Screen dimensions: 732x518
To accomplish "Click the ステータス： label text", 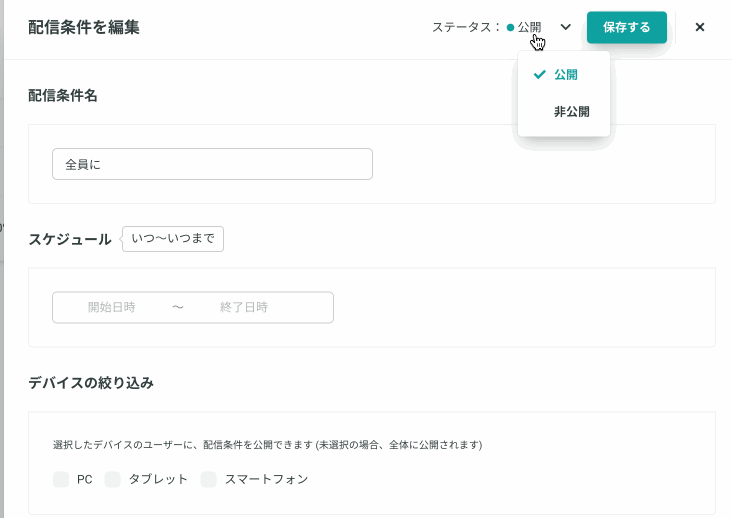I will [x=466, y=28].
